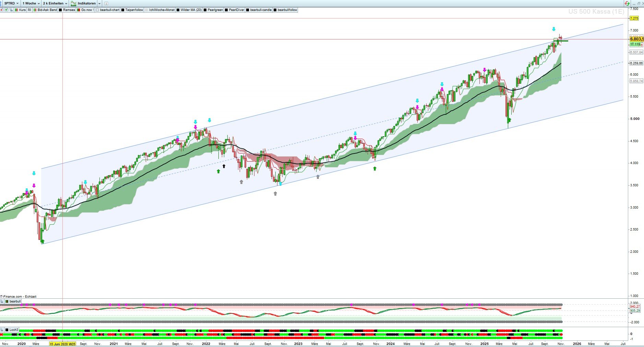Click the bearbull panel settings icon

[2, 301]
